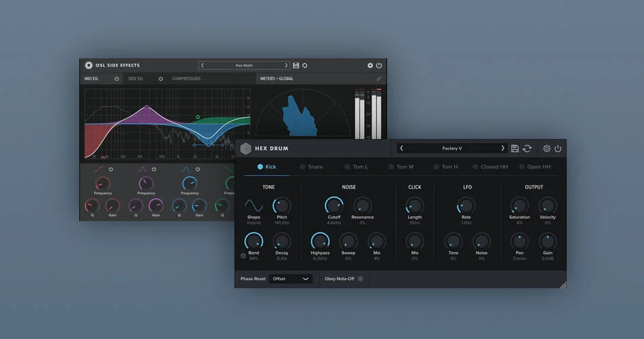Click Hex Drum refresh preset icon
The height and width of the screenshot is (339, 644).
pyautogui.click(x=527, y=148)
